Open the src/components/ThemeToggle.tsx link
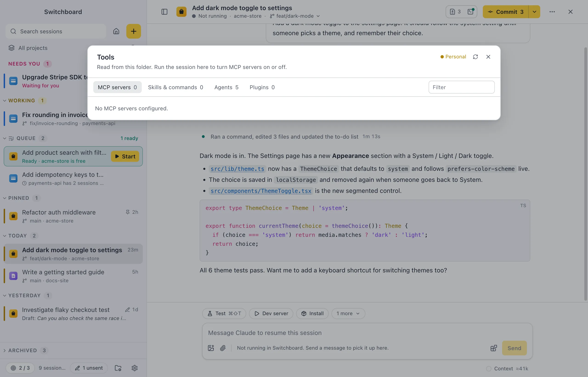588x377 pixels. pos(261,191)
